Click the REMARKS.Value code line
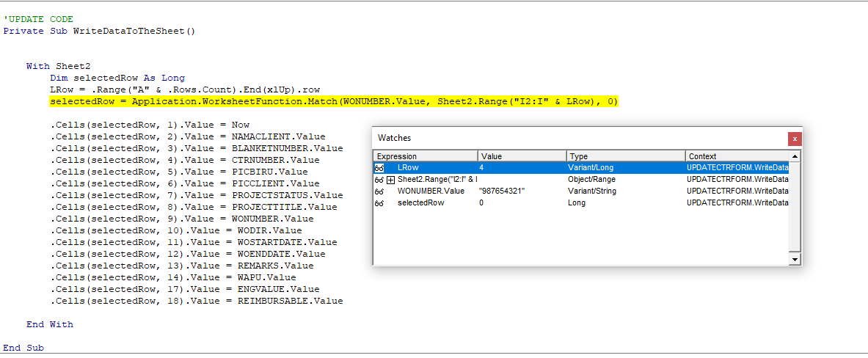Viewport: 868px width, 358px height. pyautogui.click(x=181, y=266)
